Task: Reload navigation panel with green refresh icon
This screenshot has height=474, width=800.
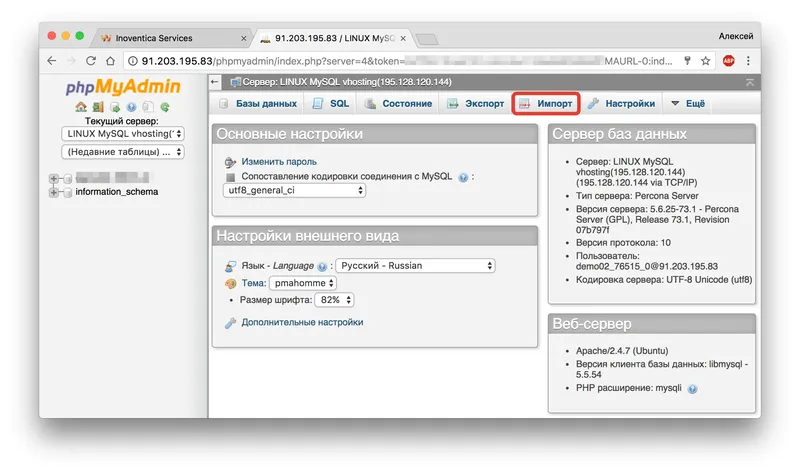Action: coord(165,107)
